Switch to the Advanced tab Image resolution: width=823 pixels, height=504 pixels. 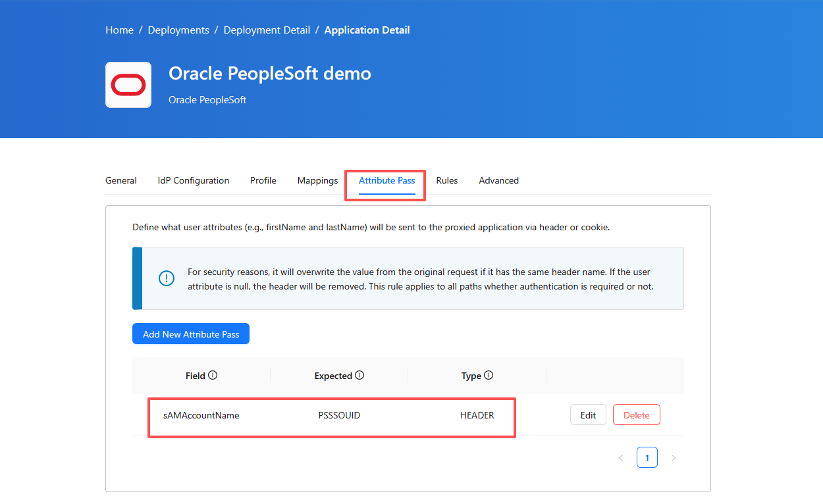[x=499, y=180]
